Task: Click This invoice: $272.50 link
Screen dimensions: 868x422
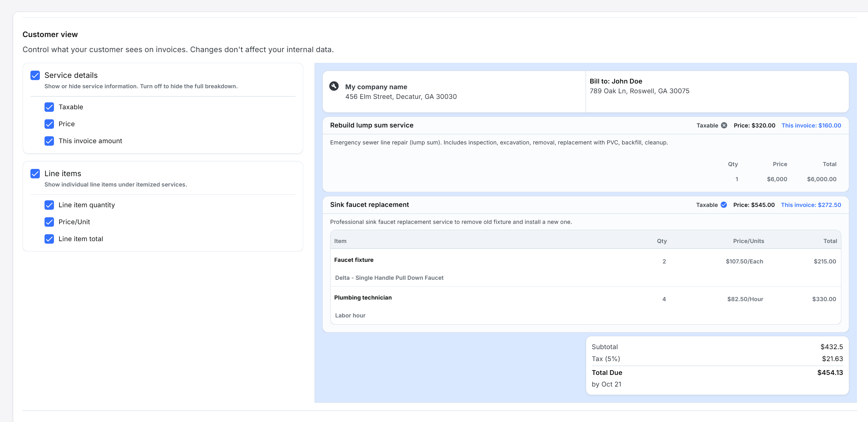Action: tap(811, 205)
